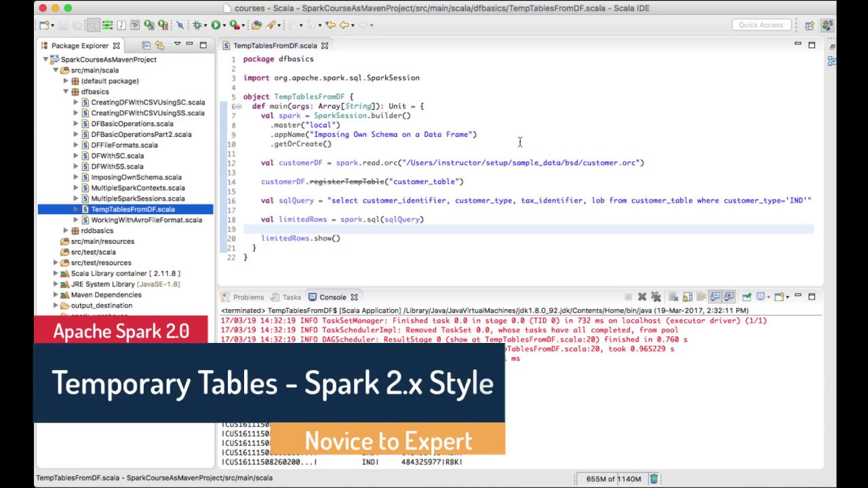The width and height of the screenshot is (868, 488).
Task: Maximize the Package Explorer panel
Action: click(x=203, y=45)
